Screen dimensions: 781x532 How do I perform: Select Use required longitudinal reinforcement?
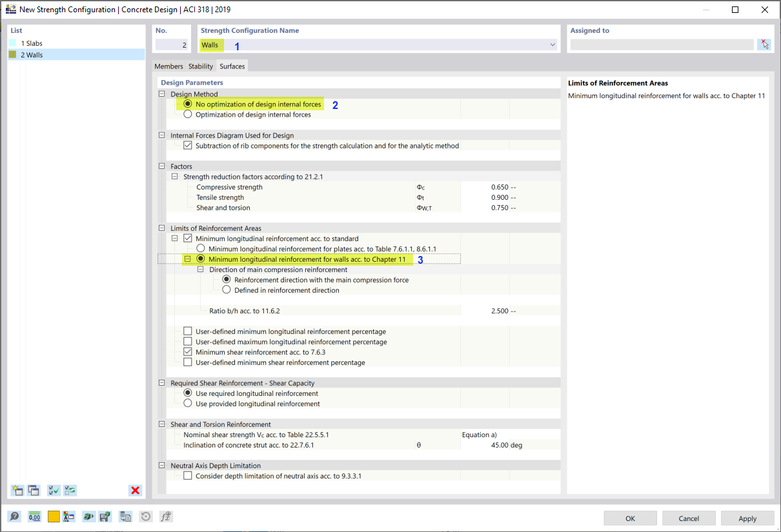[188, 393]
